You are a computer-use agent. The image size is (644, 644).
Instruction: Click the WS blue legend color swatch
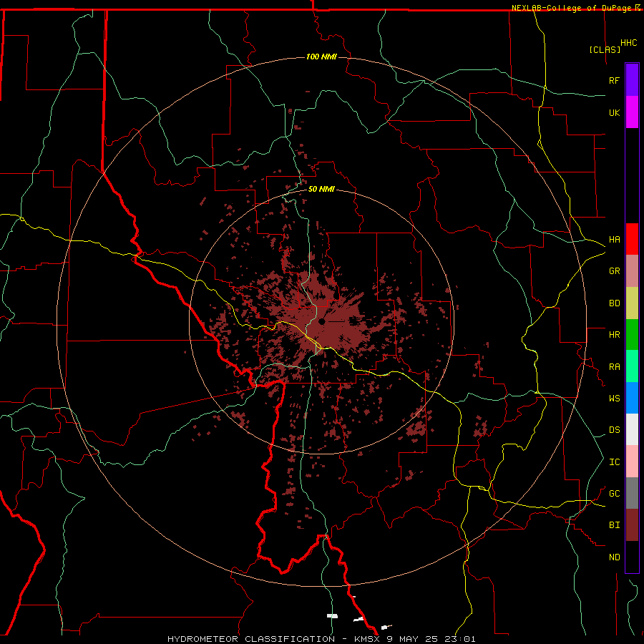click(x=632, y=398)
